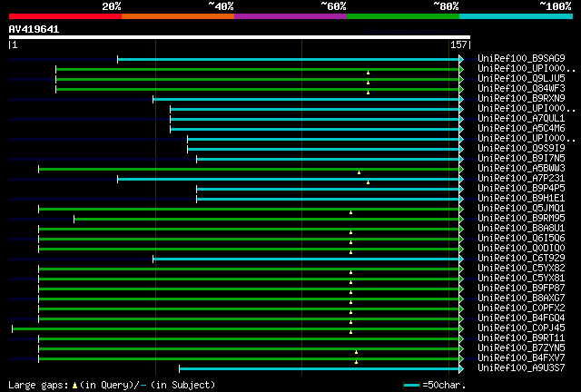Click the yellow gap marker under UniRef100_Q5JMQ1 bar
The width and height of the screenshot is (581, 392).
(x=351, y=212)
